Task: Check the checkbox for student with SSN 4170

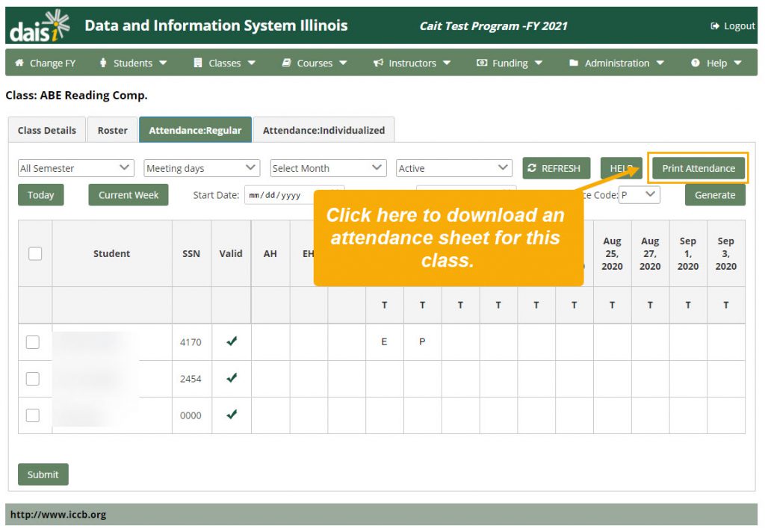Action: 34,341
